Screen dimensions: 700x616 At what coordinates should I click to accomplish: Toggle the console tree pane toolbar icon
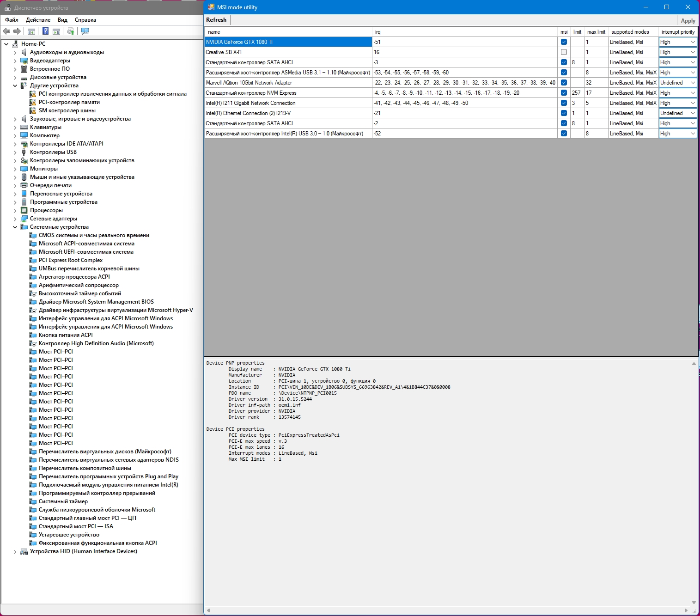pos(31,31)
